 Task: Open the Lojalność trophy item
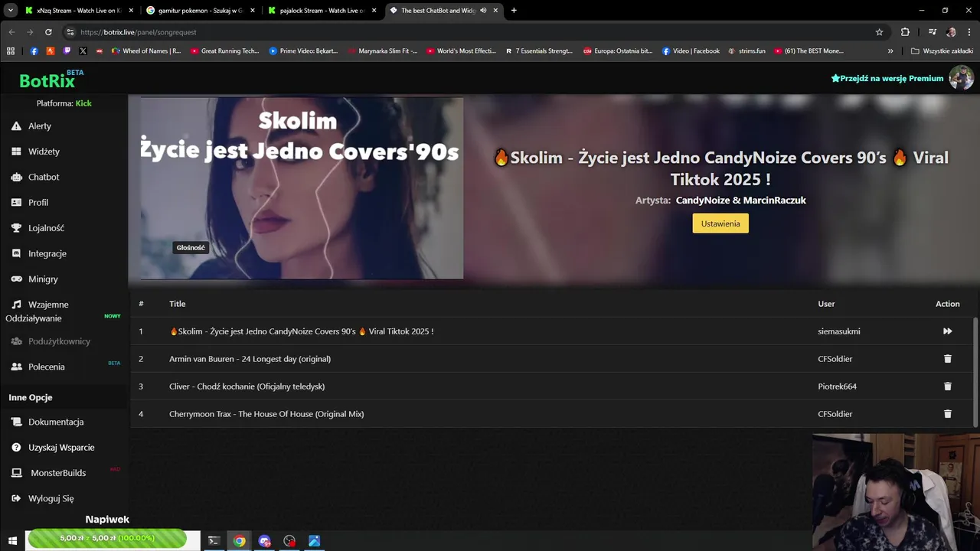click(x=38, y=228)
